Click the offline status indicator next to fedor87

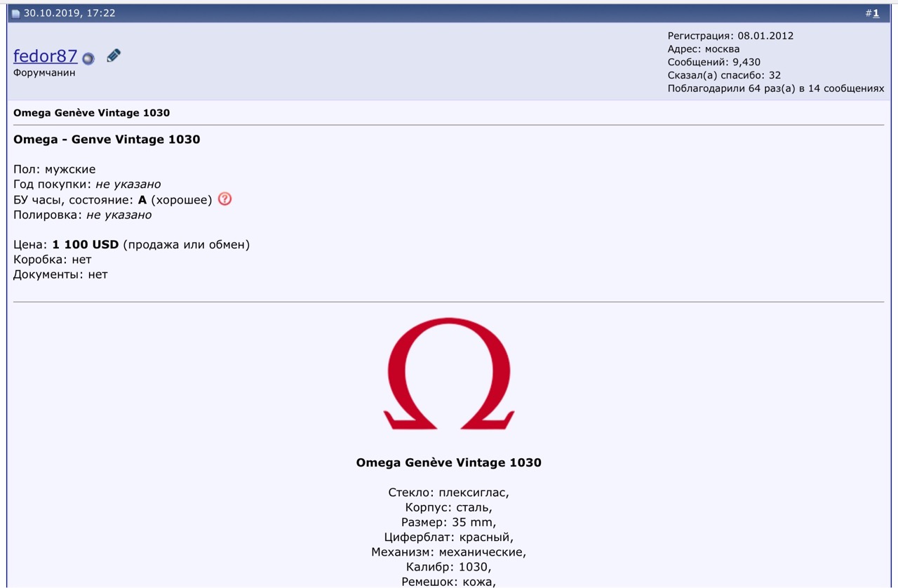(x=88, y=59)
